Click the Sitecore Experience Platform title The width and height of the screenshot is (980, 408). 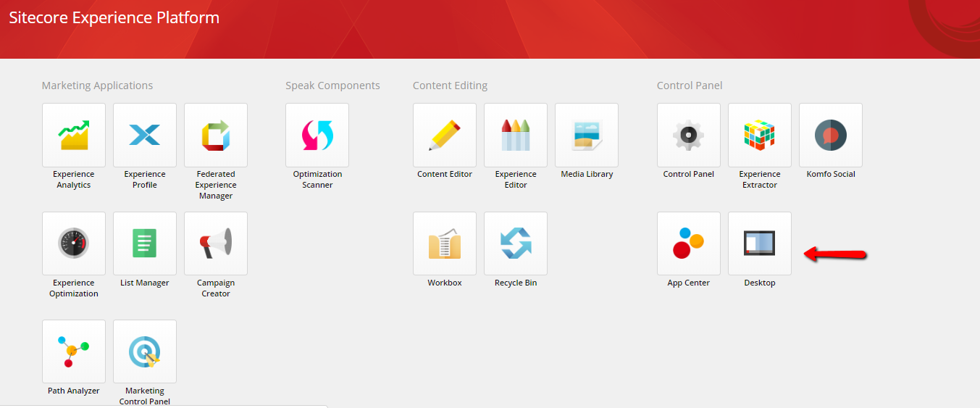114,17
